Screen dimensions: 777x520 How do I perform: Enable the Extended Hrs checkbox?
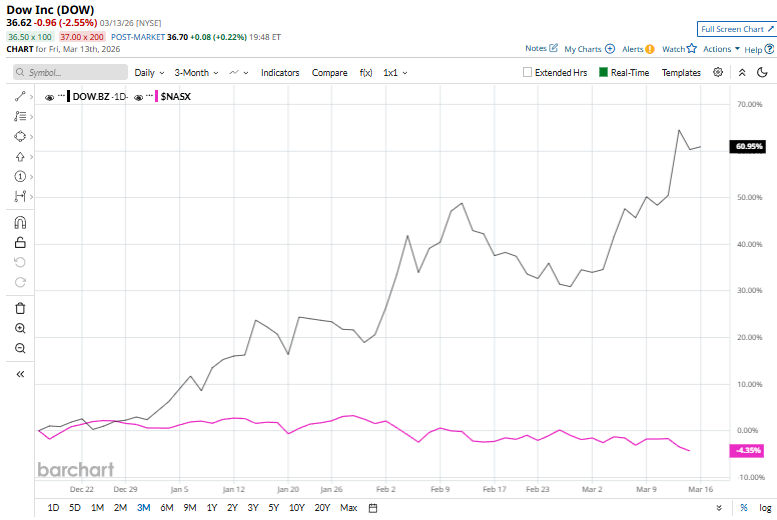coord(527,72)
